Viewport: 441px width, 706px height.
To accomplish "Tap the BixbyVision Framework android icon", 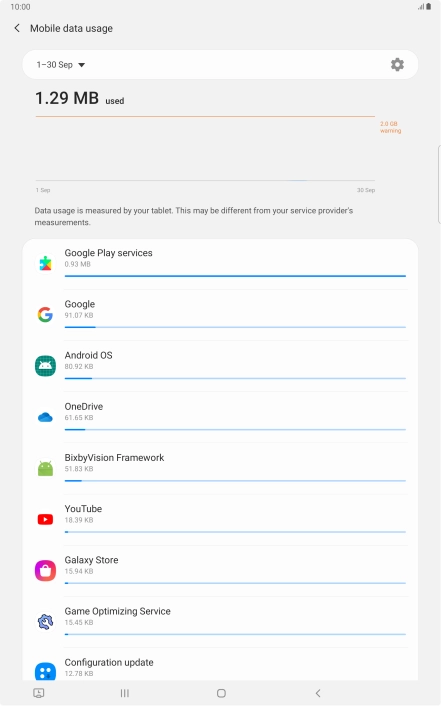I will click(x=45, y=468).
